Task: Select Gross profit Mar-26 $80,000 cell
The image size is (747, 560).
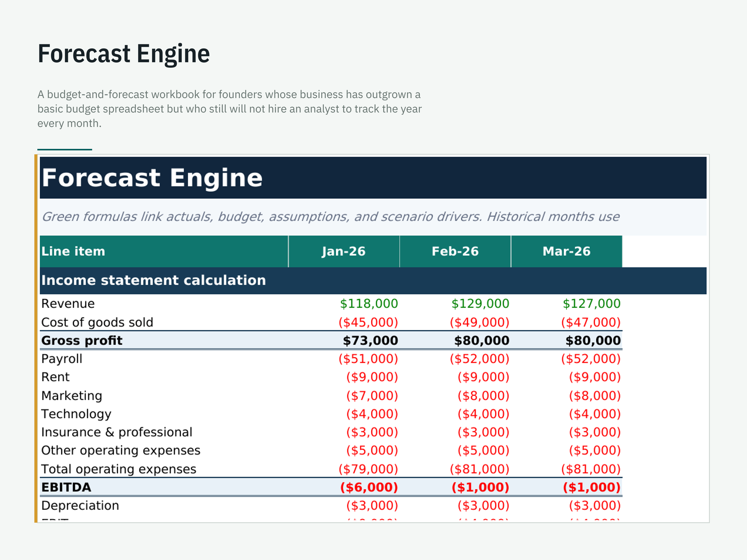Action: [593, 340]
